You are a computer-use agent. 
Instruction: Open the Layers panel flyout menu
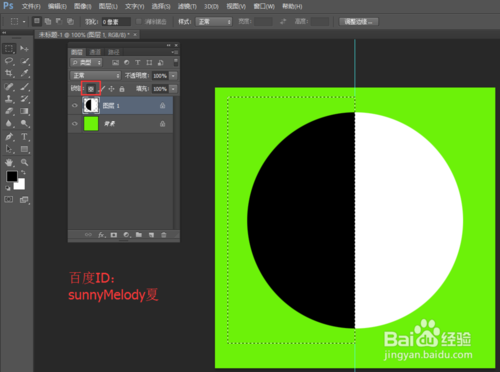pyautogui.click(x=175, y=52)
